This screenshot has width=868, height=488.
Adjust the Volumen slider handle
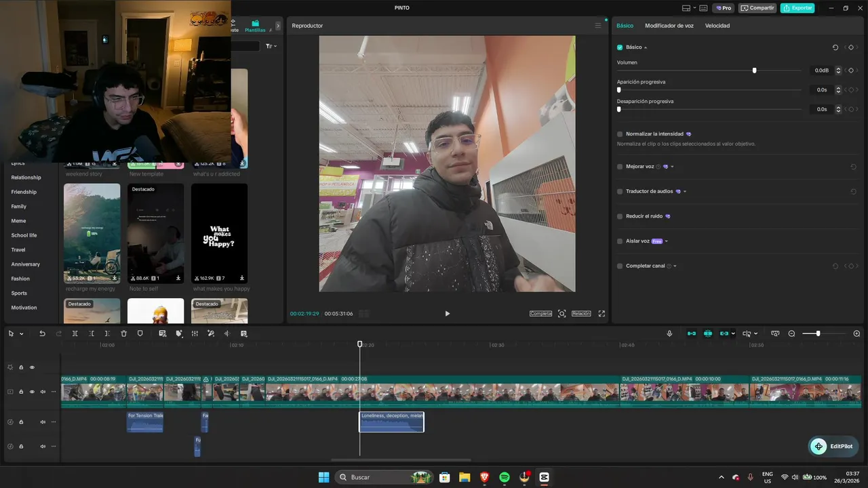pos(754,70)
